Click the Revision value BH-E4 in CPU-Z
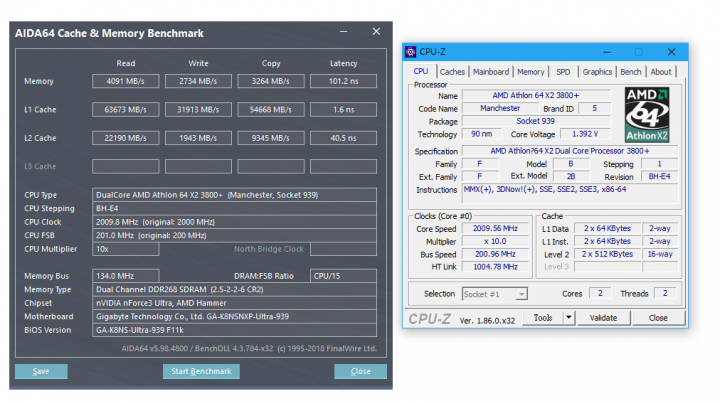The image size is (720, 401). tap(659, 177)
